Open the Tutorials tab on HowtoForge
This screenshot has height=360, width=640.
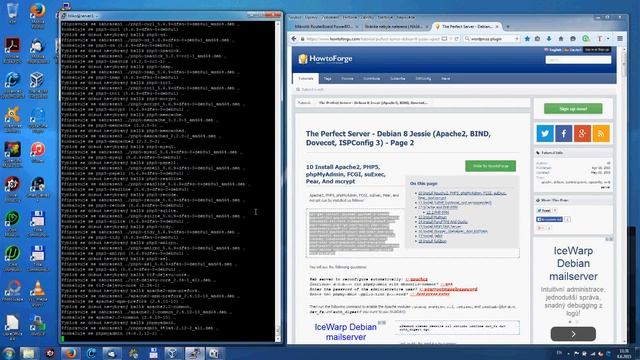pos(306,78)
